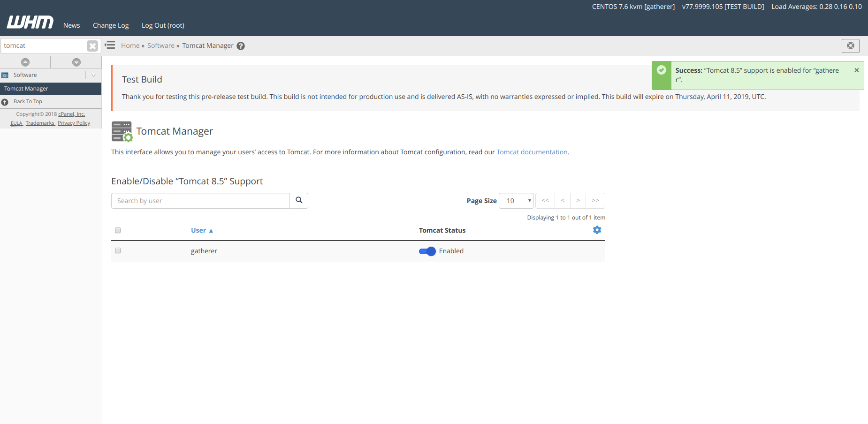Viewport: 868px width, 424px height.
Task: Click 'Displaying 1 to 1 out of 1 item'
Action: pyautogui.click(x=566, y=218)
